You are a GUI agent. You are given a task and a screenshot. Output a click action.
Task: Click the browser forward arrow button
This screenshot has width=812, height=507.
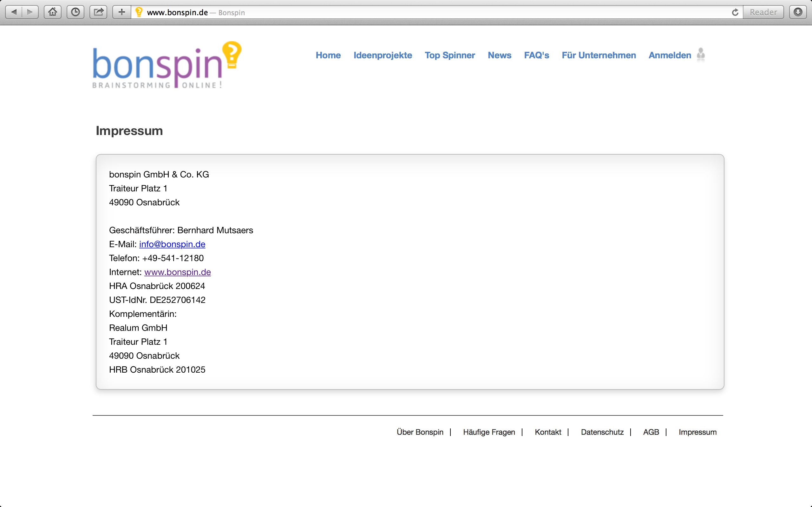[30, 12]
